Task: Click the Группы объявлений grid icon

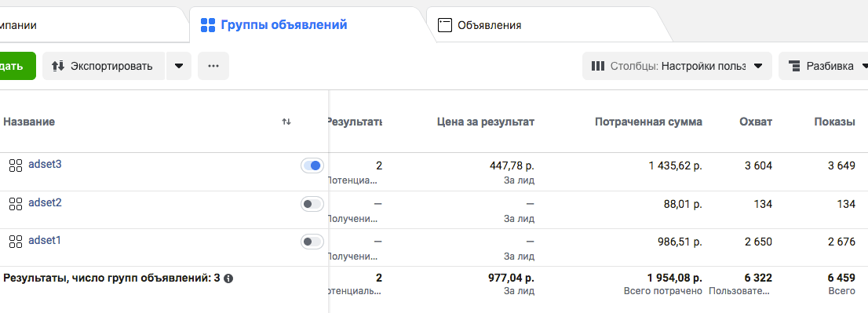Action: pos(208,24)
